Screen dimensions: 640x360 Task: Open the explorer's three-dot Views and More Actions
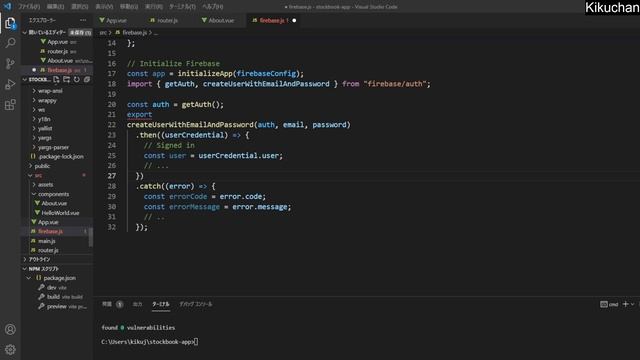coord(83,20)
